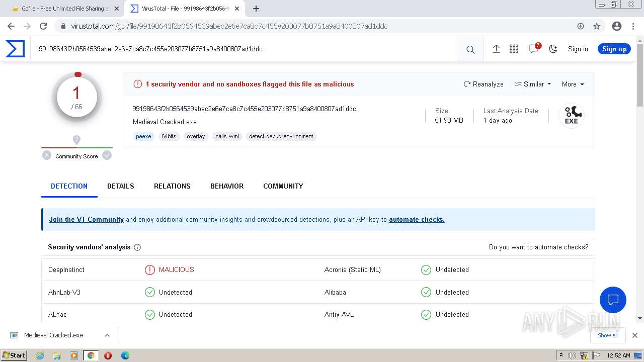The height and width of the screenshot is (362, 644).
Task: Open File Explorer from taskbar
Action: pos(57,355)
